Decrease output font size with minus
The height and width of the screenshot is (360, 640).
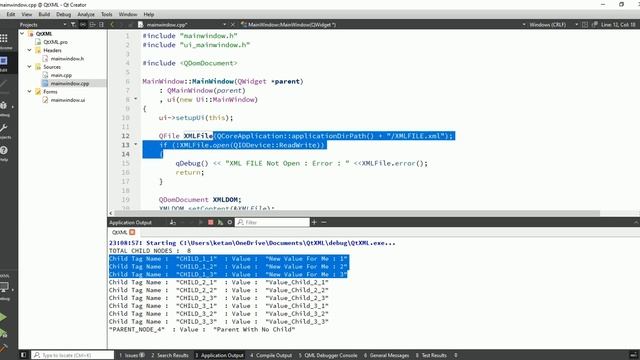click(324, 222)
